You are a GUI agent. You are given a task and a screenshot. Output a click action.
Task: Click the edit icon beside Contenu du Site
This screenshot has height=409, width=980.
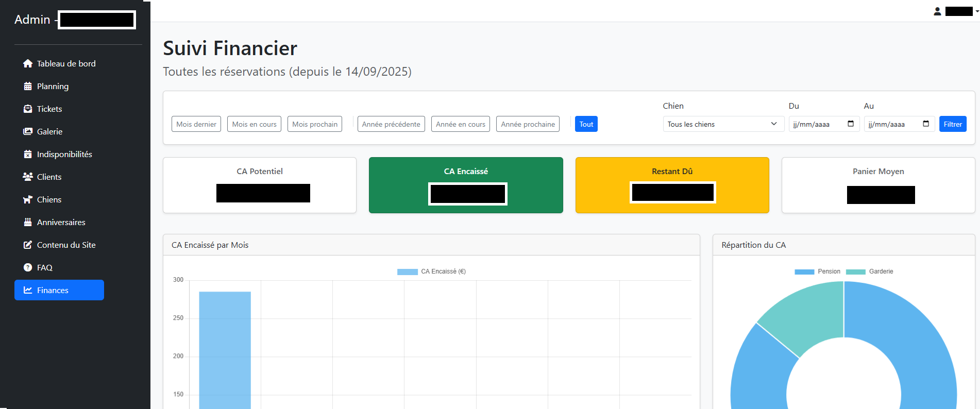tap(28, 245)
